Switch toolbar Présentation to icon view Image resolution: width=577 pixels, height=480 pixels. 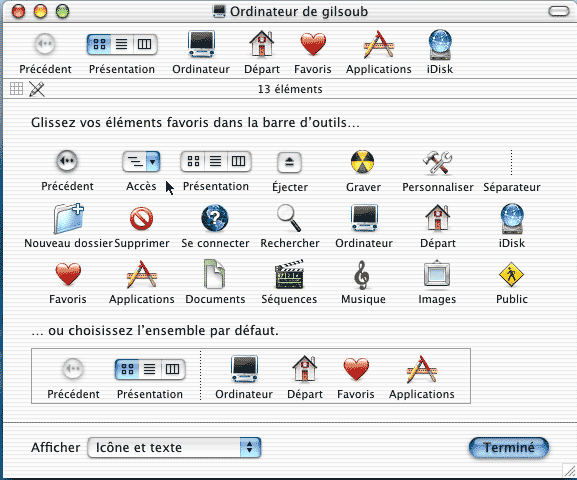[x=99, y=44]
